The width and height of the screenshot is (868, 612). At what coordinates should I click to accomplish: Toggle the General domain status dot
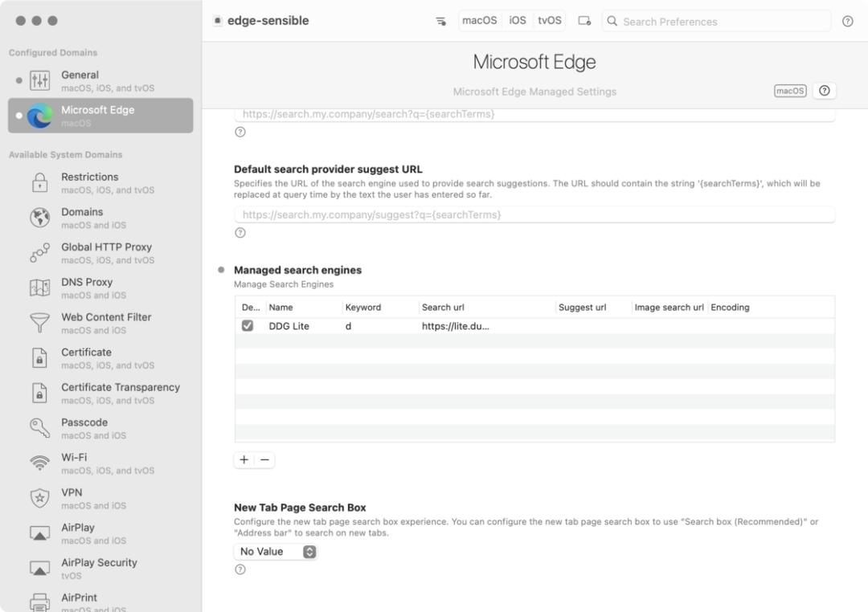19,81
